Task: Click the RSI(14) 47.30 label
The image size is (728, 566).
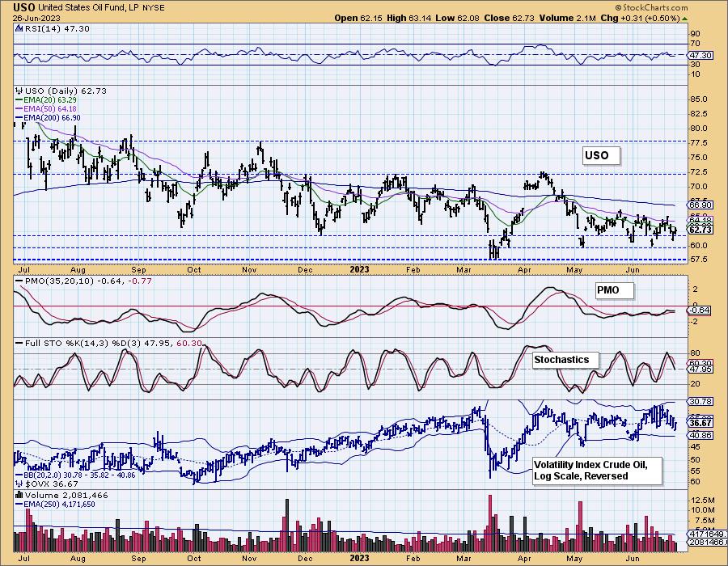Action: point(57,29)
